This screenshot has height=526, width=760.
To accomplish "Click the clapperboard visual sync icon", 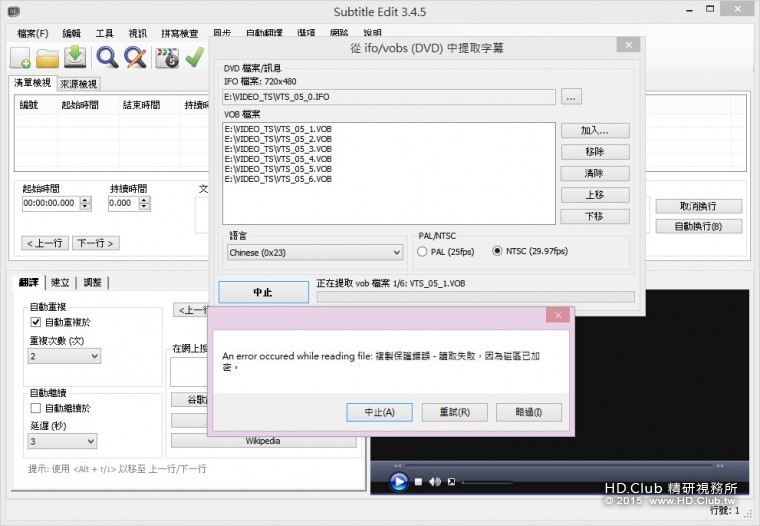I will coord(167,58).
